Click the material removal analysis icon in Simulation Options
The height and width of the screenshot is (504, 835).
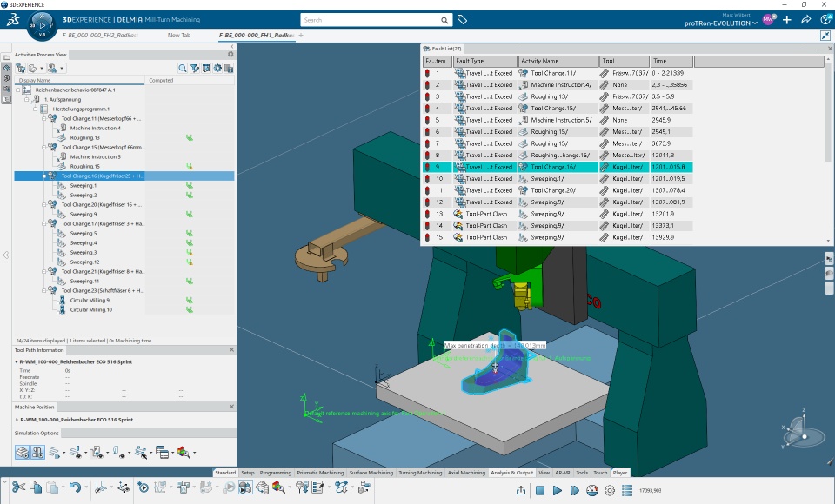tap(184, 453)
